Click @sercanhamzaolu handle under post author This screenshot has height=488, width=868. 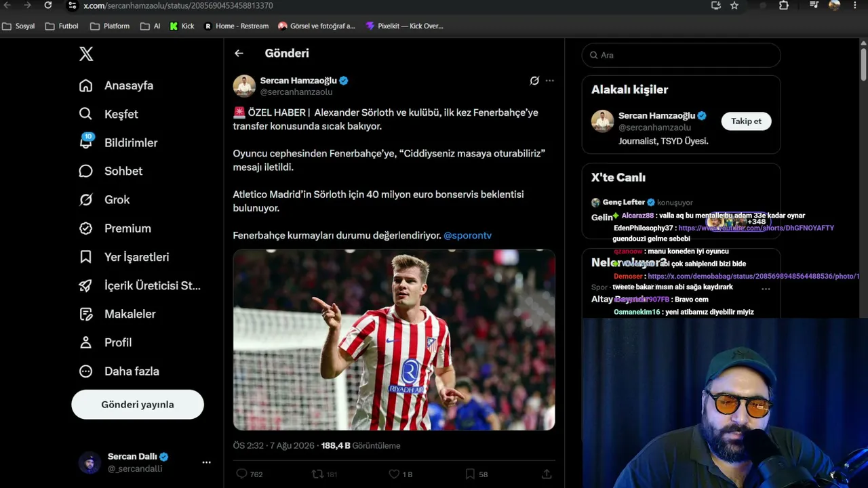tap(296, 92)
